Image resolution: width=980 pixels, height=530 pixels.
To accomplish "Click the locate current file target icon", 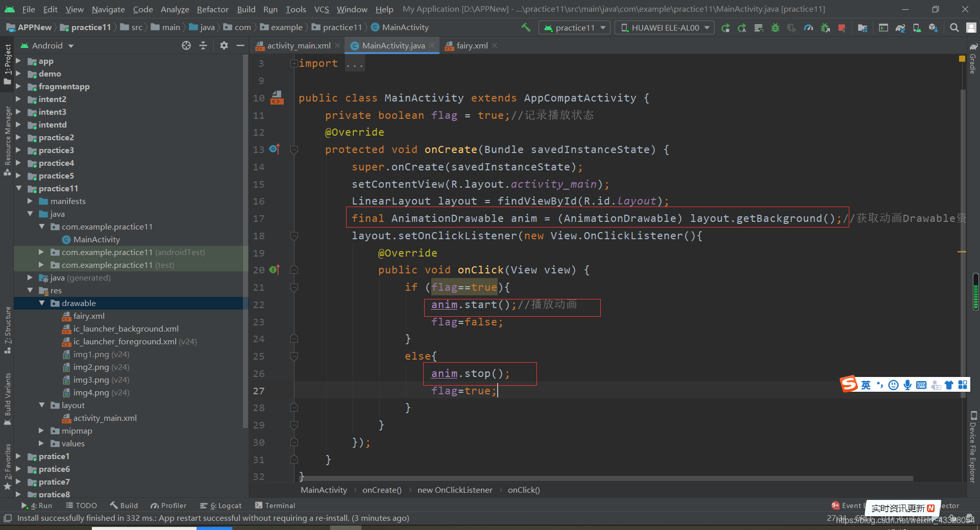I will pyautogui.click(x=186, y=45).
